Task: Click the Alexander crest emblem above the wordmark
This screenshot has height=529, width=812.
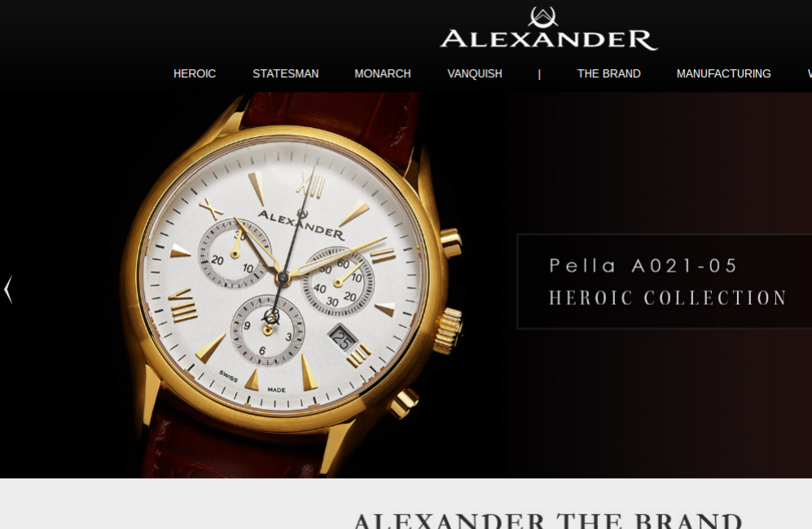Action: 542,16
